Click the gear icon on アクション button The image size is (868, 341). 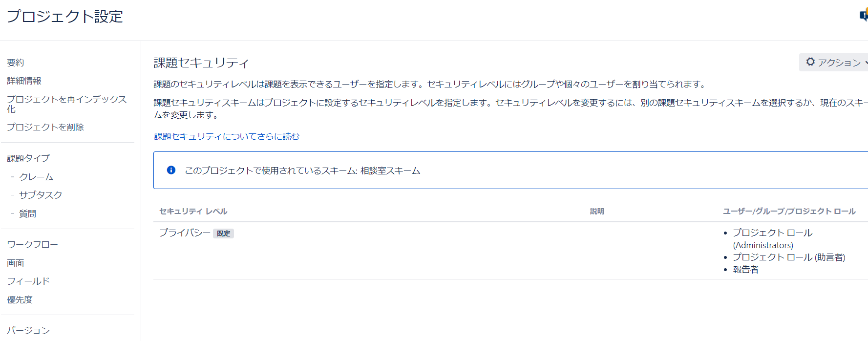810,62
